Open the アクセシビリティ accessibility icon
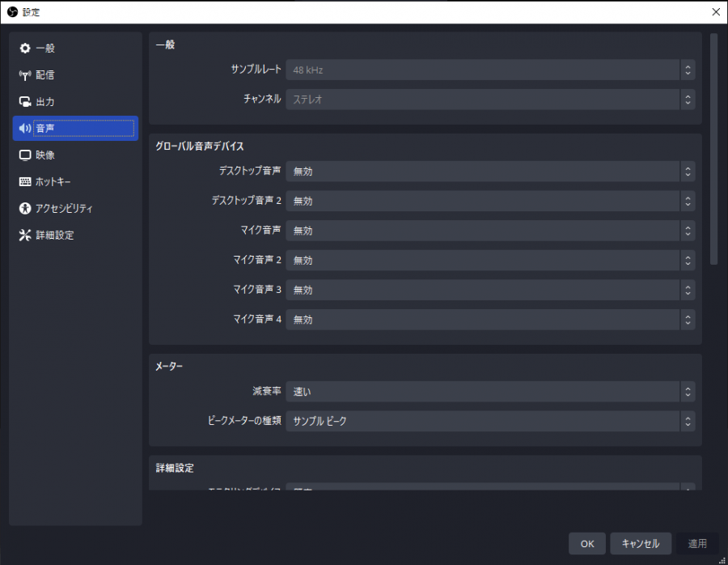The width and height of the screenshot is (728, 565). click(x=25, y=208)
